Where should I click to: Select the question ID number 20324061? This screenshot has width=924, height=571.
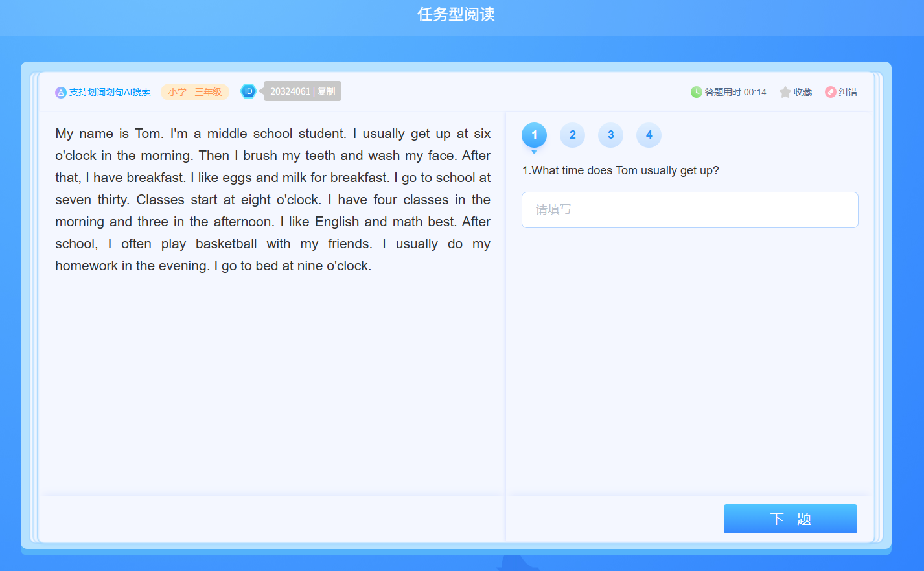point(290,91)
